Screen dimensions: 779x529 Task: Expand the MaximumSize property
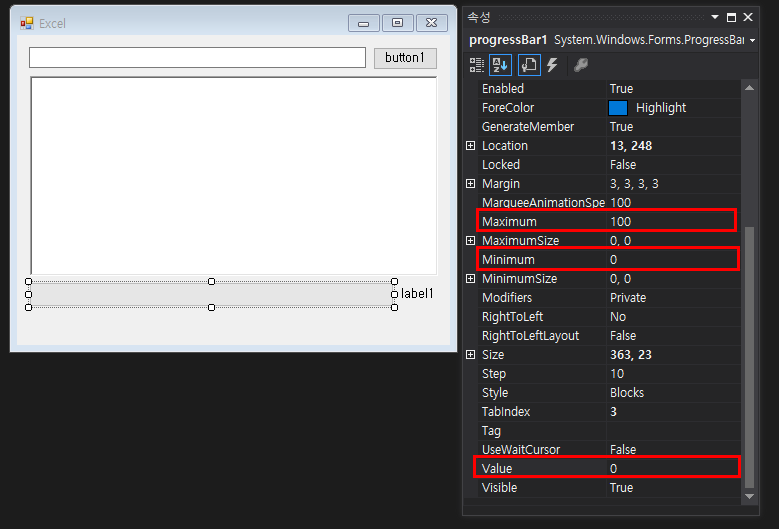[x=470, y=240]
